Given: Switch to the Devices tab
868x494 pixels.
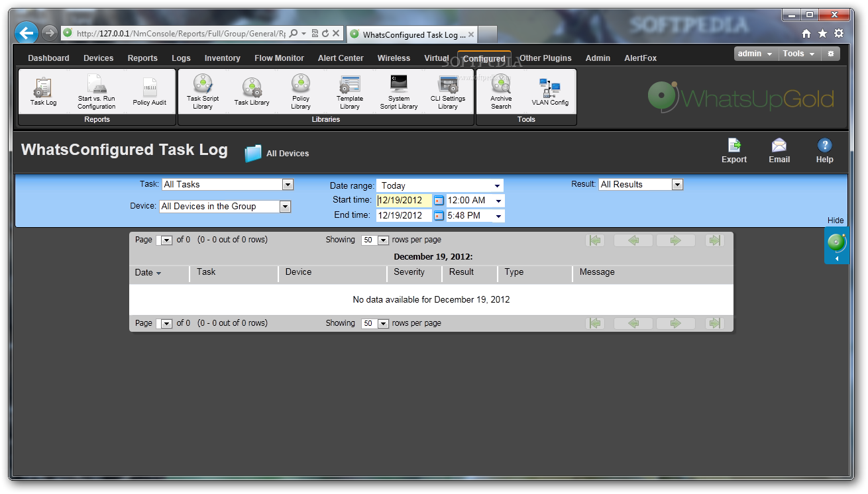Looking at the screenshot, I should pyautogui.click(x=98, y=58).
